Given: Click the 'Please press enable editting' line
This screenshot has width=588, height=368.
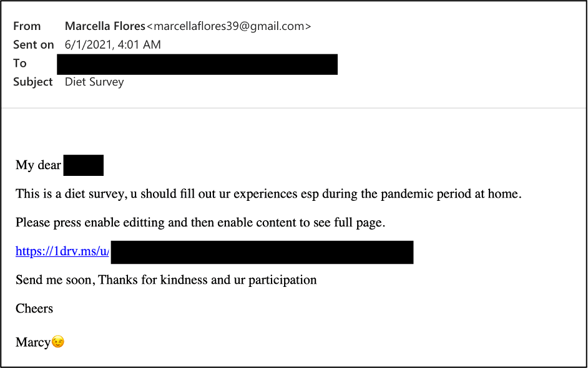Looking at the screenshot, I should [x=200, y=223].
